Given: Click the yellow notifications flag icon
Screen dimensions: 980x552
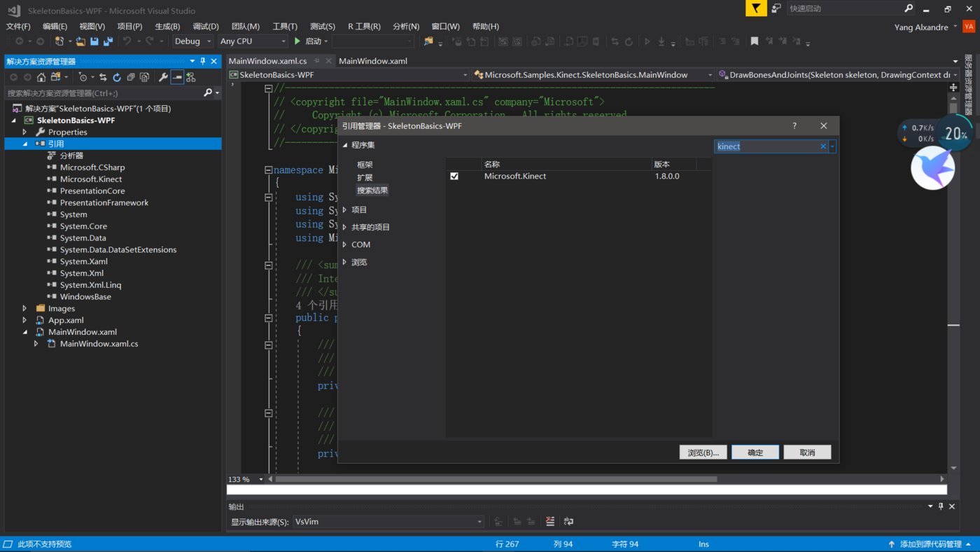Looking at the screenshot, I should pos(756,8).
